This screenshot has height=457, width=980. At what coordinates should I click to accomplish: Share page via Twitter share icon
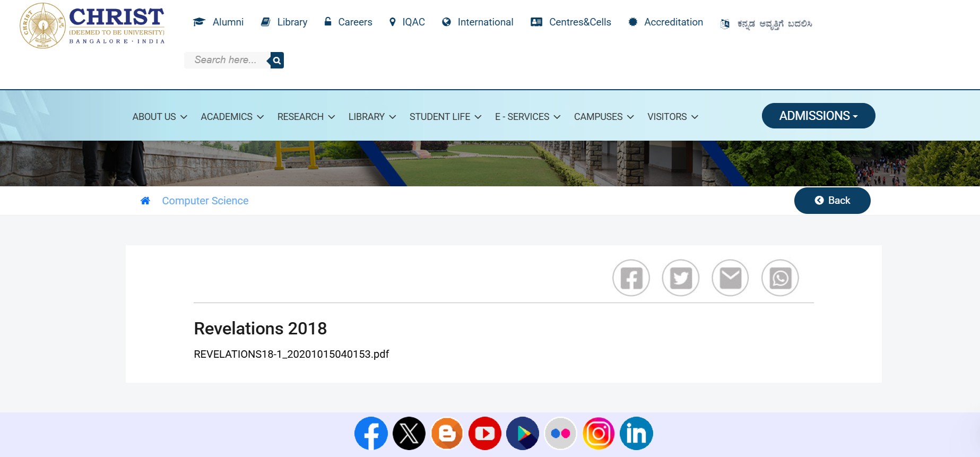click(x=681, y=278)
